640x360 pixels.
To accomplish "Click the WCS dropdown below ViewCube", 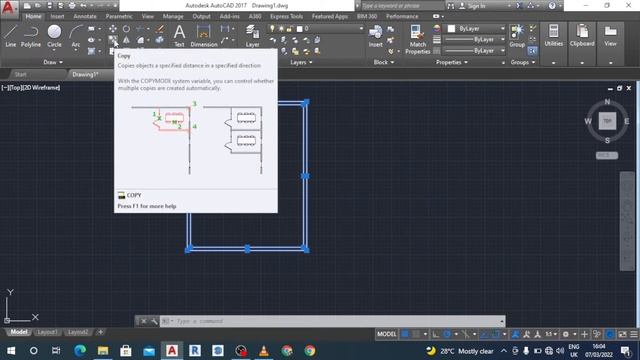I will click(607, 156).
